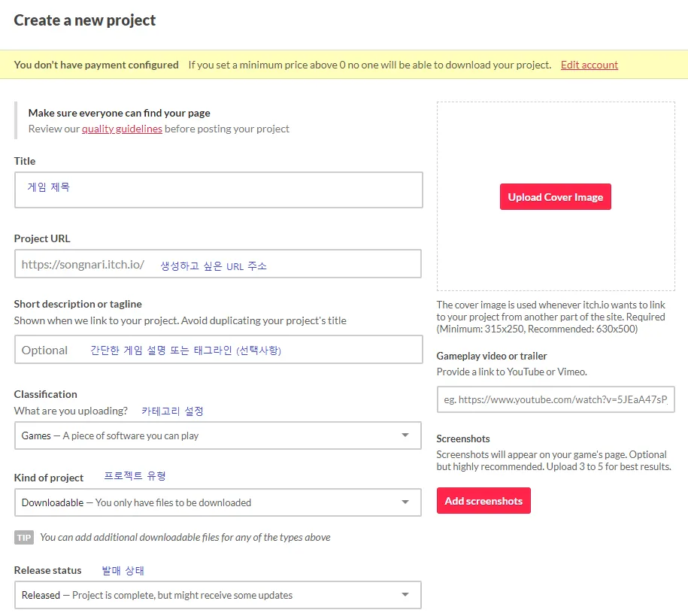Click the Kind of project label
The image size is (688, 616).
click(49, 478)
